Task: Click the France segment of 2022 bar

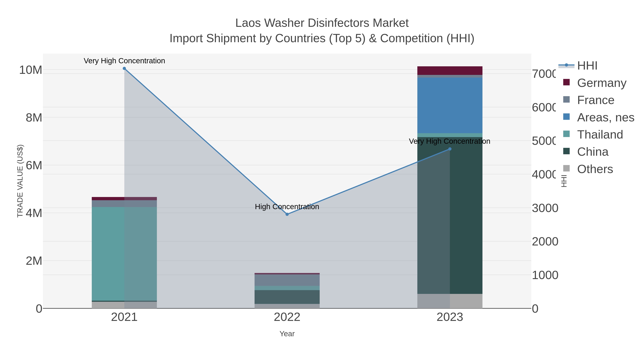Action: pyautogui.click(x=287, y=280)
